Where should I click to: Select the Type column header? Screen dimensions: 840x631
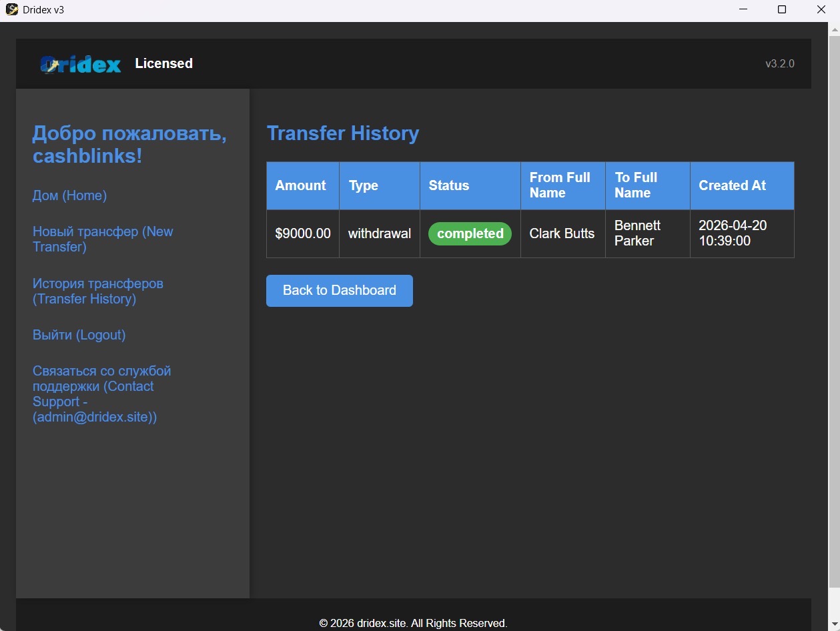363,185
